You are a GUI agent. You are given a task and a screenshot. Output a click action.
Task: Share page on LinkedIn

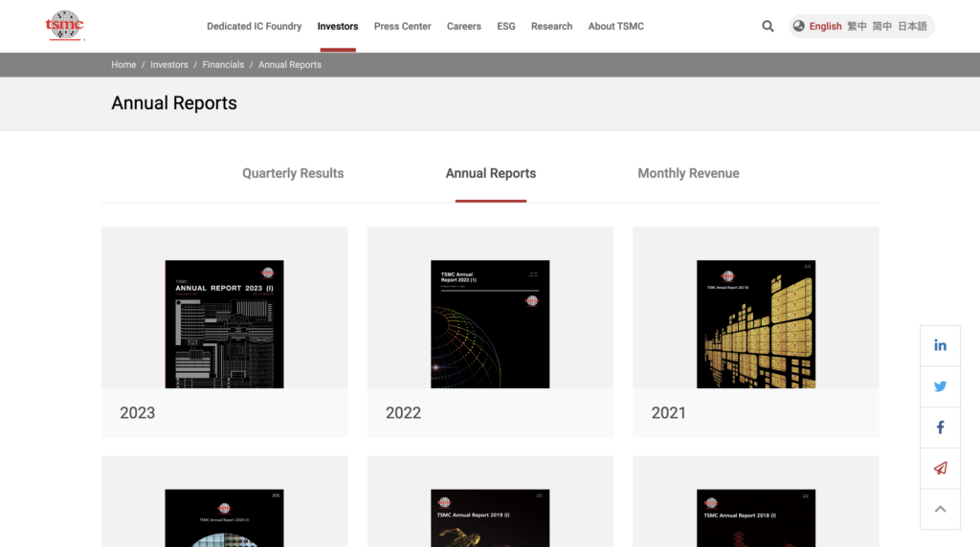(x=940, y=345)
